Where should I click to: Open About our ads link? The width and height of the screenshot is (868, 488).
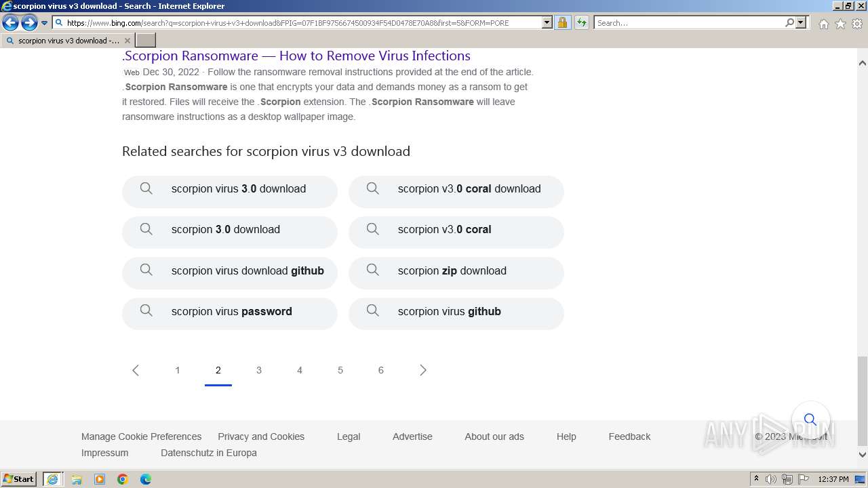[x=494, y=436]
